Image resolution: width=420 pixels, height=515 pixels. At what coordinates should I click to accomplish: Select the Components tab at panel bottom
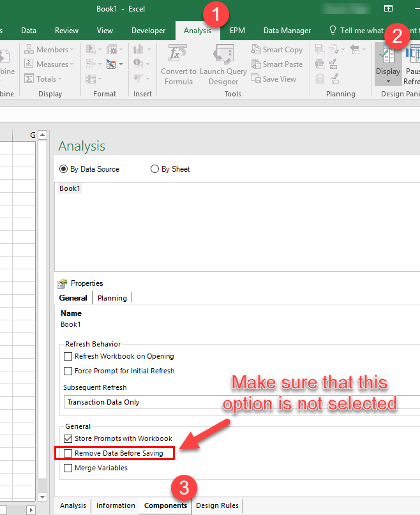[165, 505]
